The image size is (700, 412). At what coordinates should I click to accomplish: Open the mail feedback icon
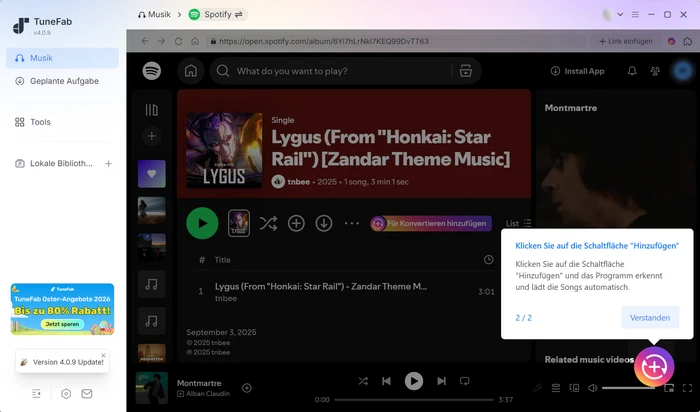[87, 393]
